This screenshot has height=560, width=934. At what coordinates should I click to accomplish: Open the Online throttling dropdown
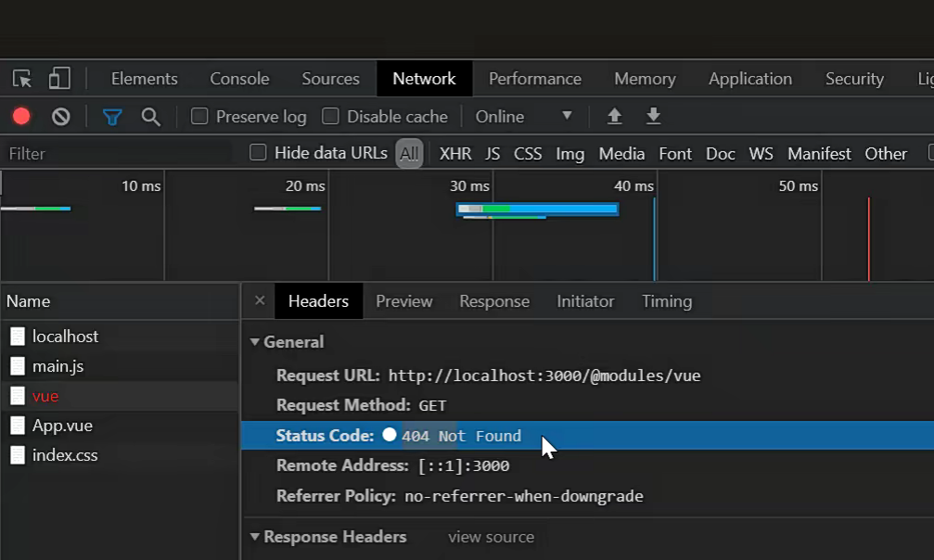coord(523,116)
